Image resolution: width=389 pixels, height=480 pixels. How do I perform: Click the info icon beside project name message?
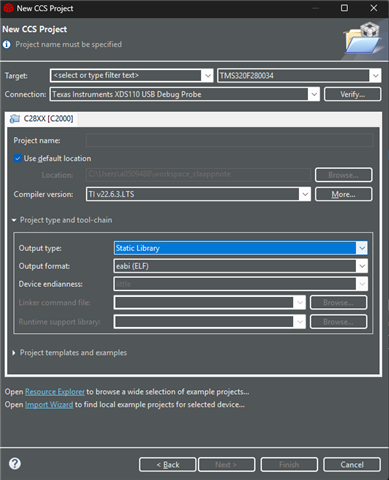[7, 44]
